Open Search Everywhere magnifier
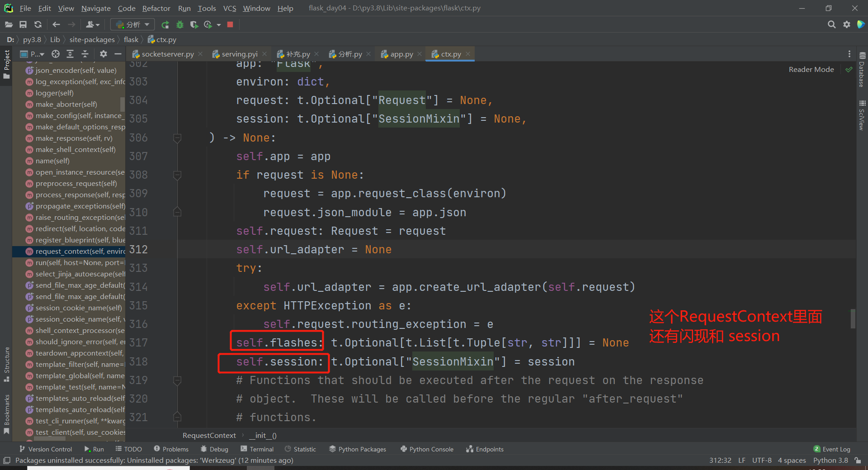The image size is (868, 470). [x=831, y=24]
